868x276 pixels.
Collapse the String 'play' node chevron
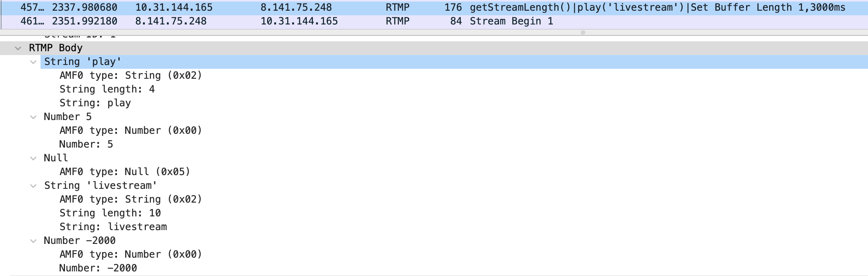[33, 62]
